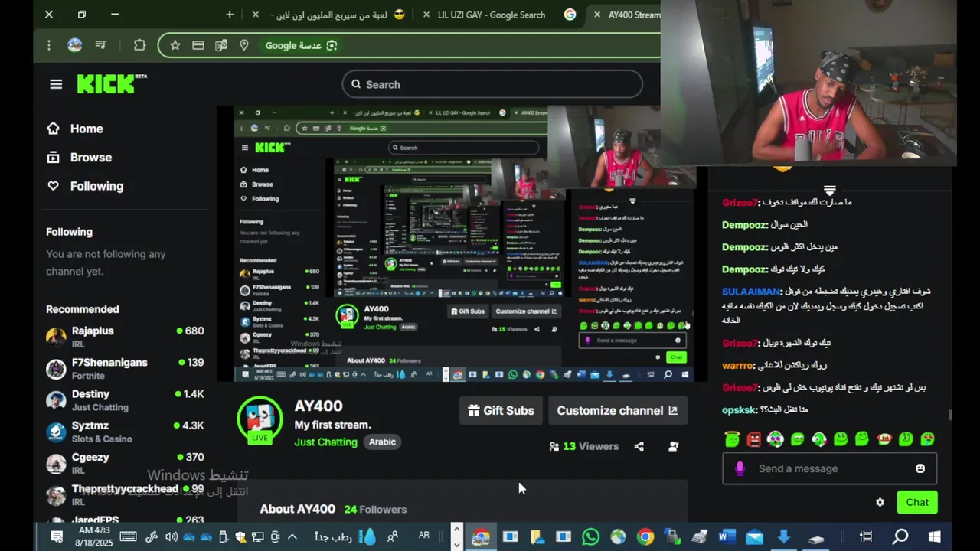The width and height of the screenshot is (980, 551).
Task: Open the Cgeezy recommended channel
Action: click(125, 462)
